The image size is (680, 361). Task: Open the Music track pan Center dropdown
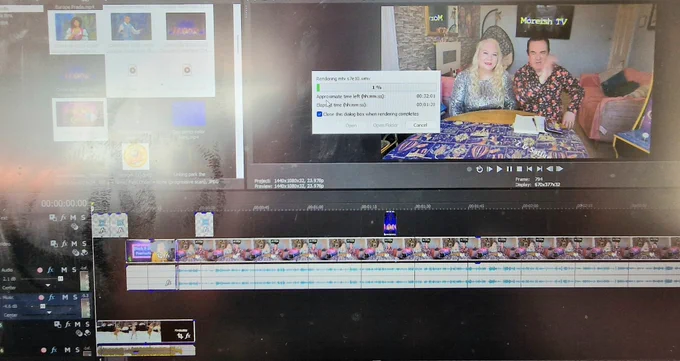pos(49,313)
